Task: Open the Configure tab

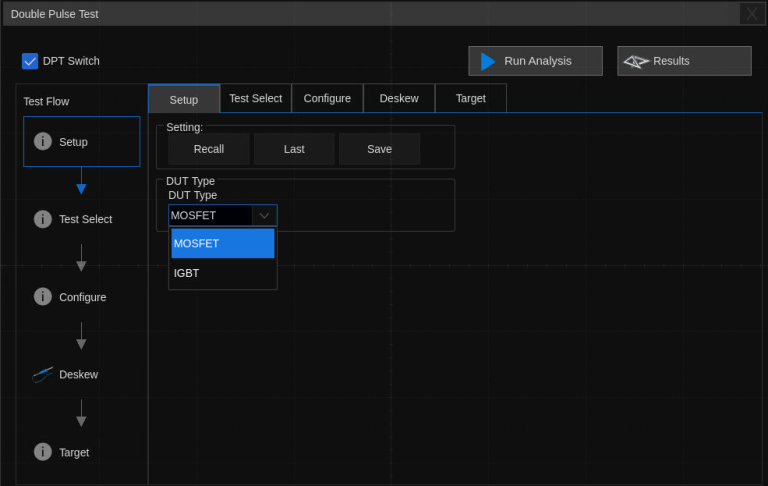Action: [x=327, y=98]
